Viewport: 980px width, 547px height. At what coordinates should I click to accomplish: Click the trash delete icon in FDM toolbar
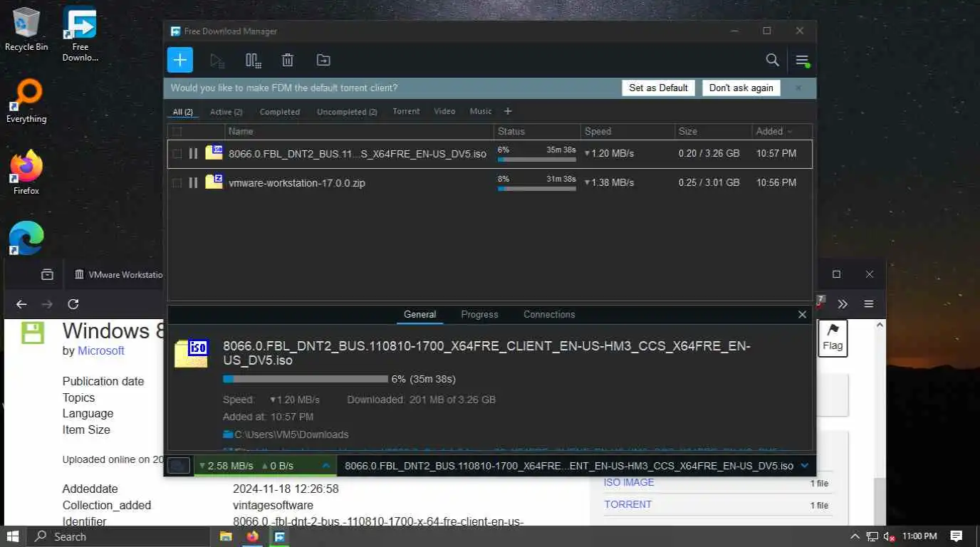coord(288,61)
